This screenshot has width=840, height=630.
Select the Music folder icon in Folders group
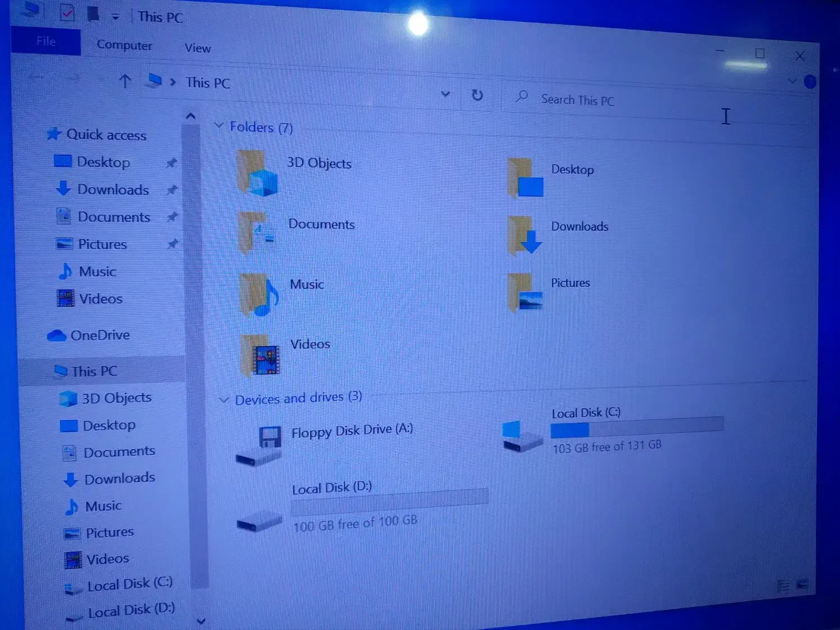coord(259,294)
